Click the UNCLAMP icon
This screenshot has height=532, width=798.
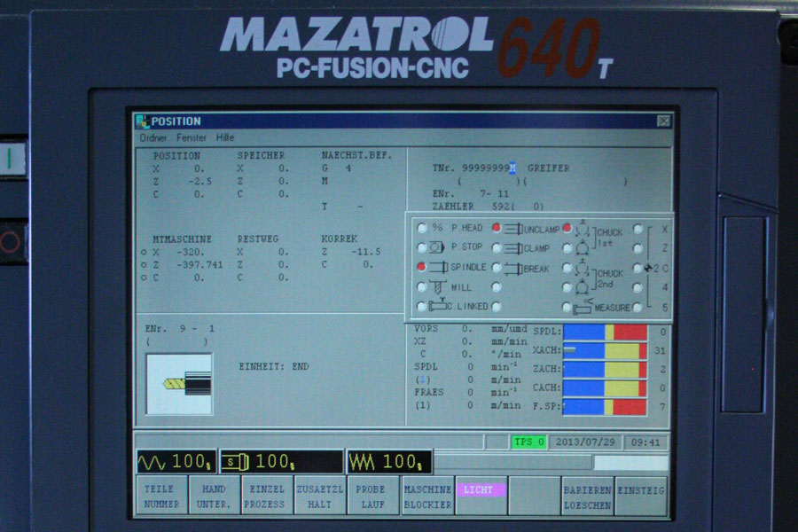coord(512,229)
